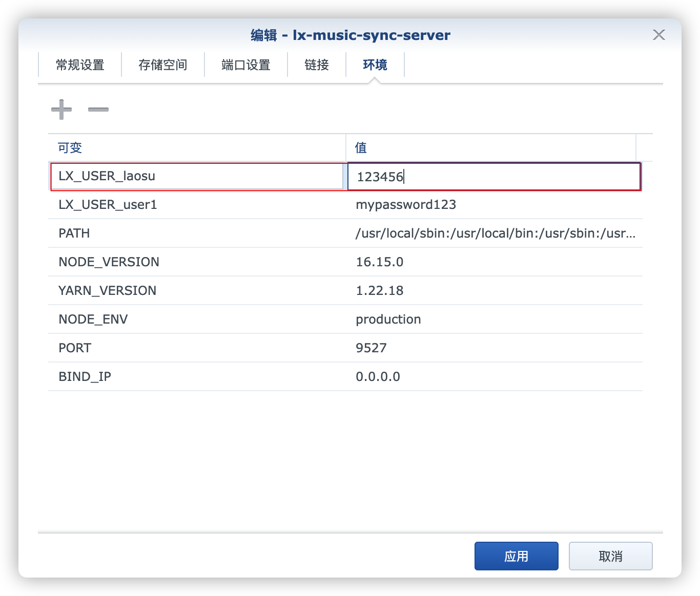Open the 存储空间 tab

[x=163, y=65]
